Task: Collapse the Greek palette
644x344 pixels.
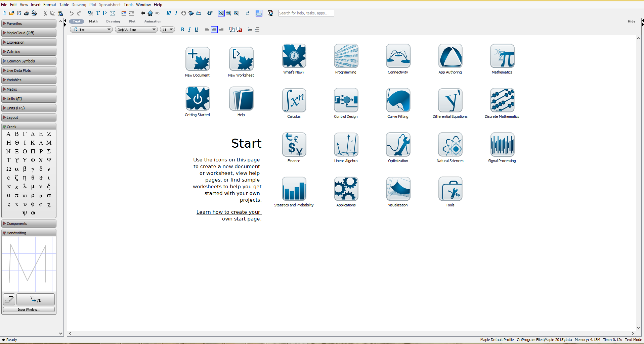Action: coord(29,127)
